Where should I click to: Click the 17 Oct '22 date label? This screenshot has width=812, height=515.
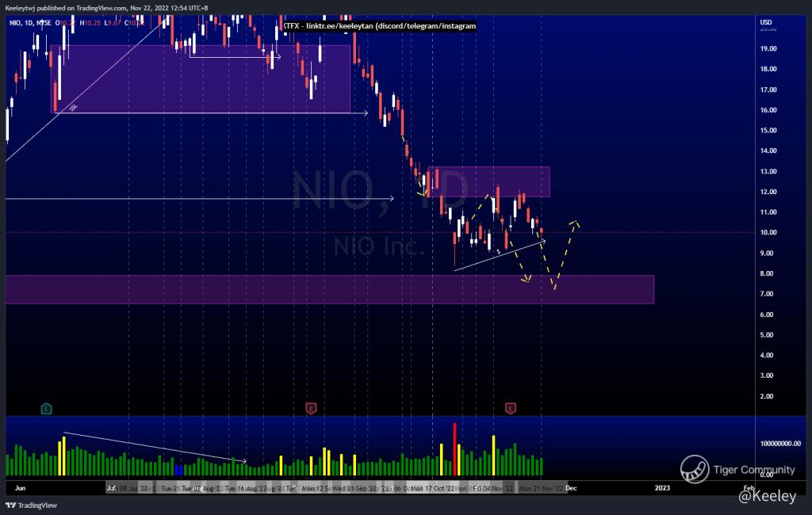(438, 488)
